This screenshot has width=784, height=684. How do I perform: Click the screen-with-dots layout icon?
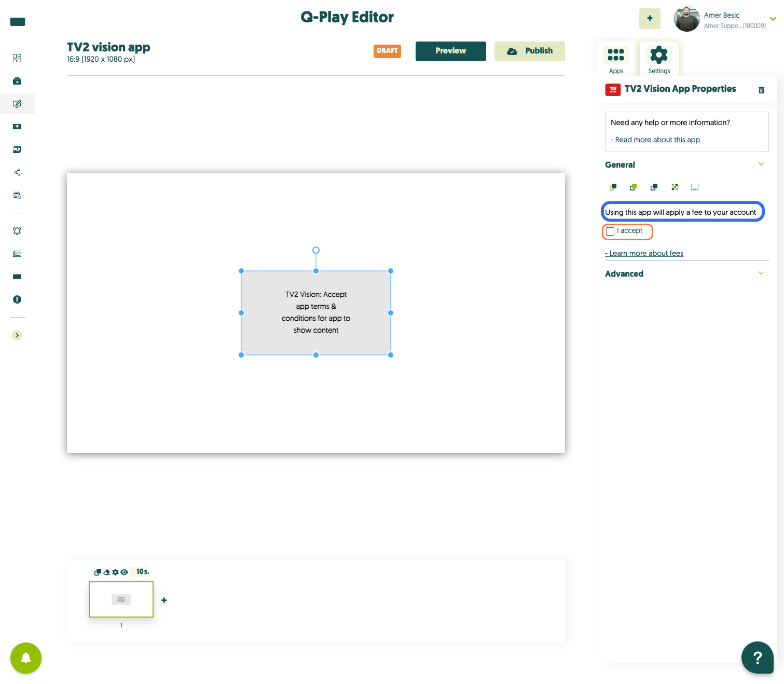tap(695, 187)
